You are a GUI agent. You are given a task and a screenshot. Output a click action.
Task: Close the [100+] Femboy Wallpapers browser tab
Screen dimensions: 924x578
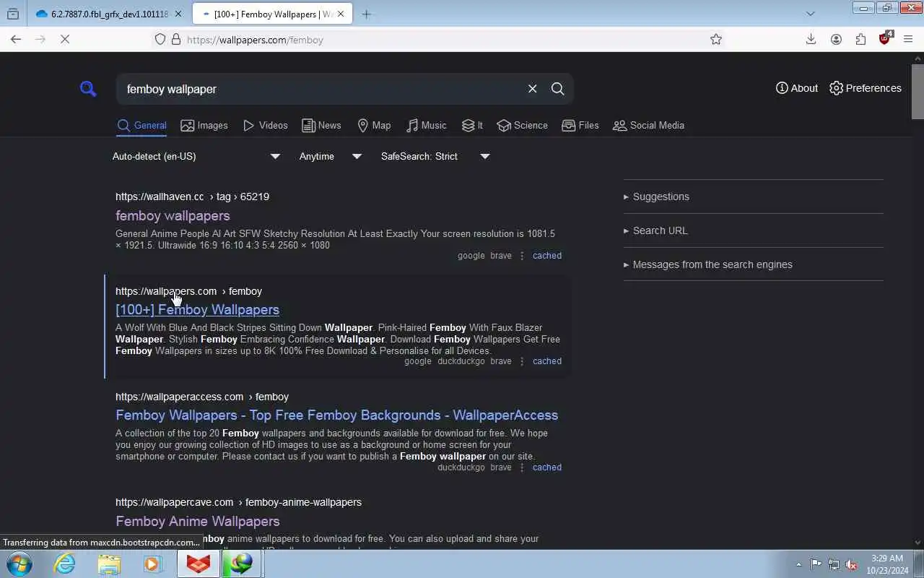[x=341, y=14]
